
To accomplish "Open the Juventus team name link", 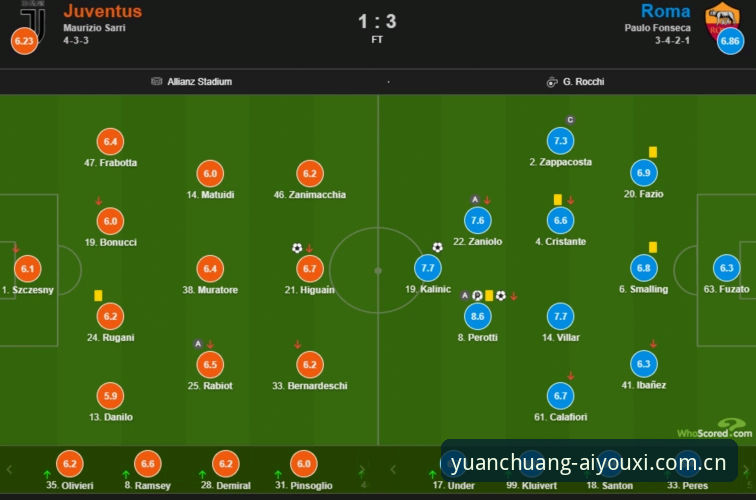I will point(103,11).
